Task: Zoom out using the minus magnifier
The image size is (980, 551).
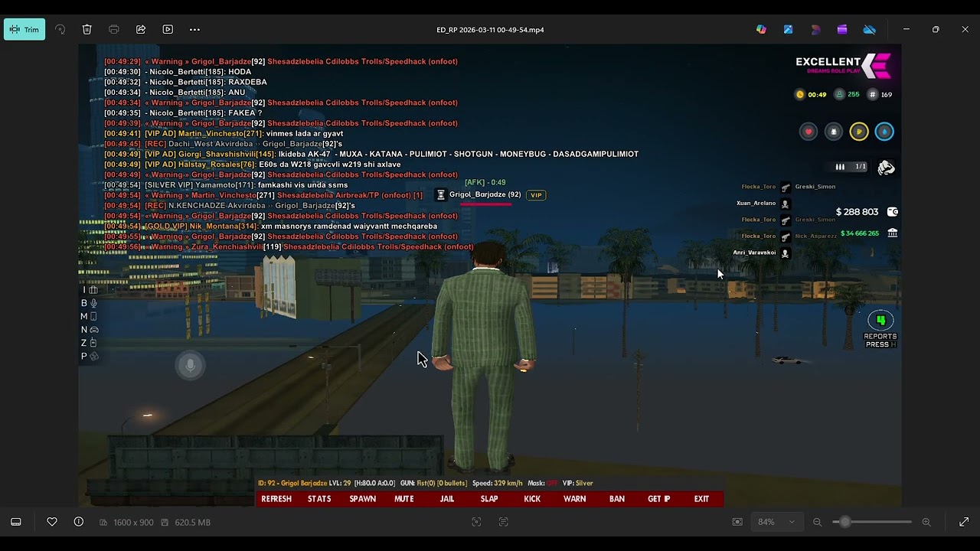Action: 817,522
